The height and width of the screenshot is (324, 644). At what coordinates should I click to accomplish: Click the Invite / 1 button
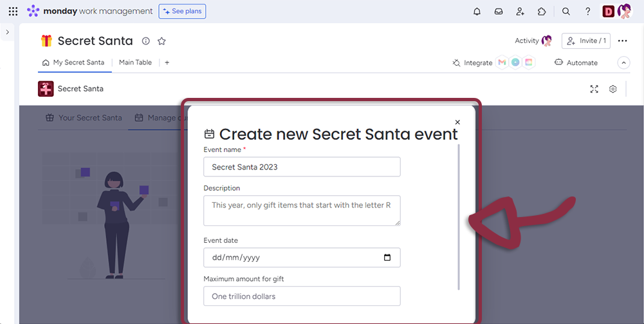click(x=585, y=41)
